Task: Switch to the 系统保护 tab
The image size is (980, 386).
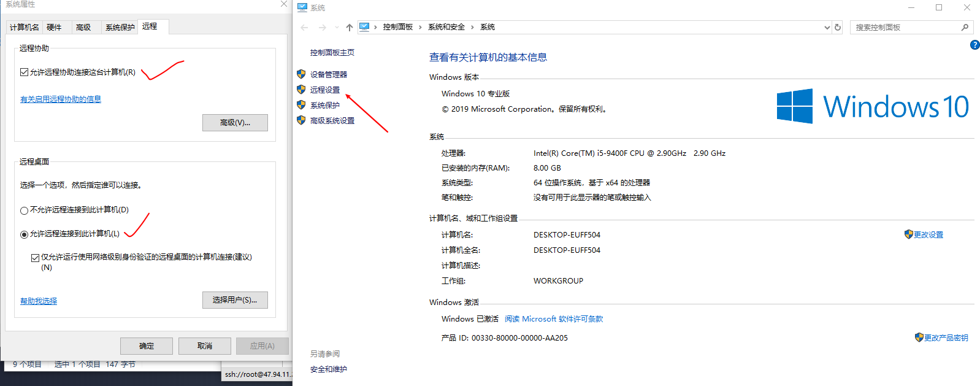Action: [120, 27]
